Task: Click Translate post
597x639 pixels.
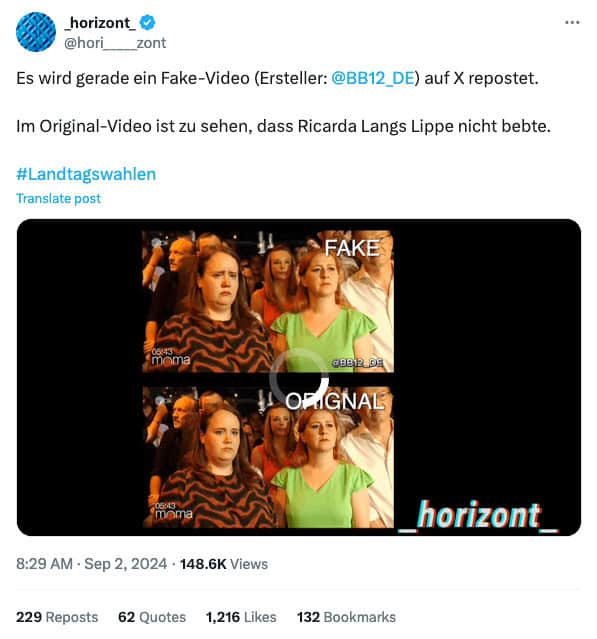Action: [x=58, y=198]
